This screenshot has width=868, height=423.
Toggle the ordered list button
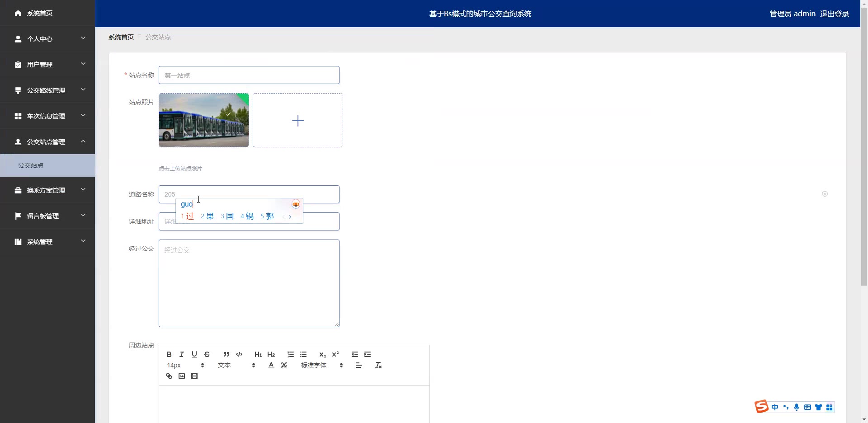(x=291, y=354)
